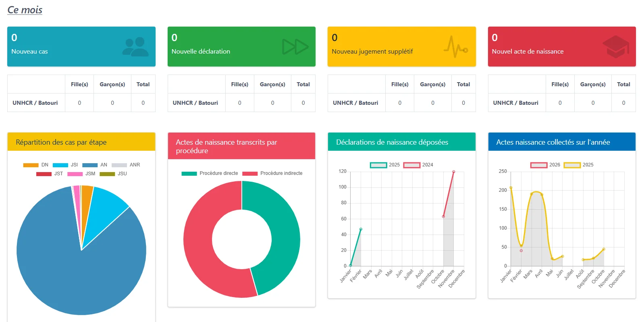Toggle the JSI legend swatch in pie chart
Image resolution: width=644 pixels, height=322 pixels.
(x=60, y=165)
